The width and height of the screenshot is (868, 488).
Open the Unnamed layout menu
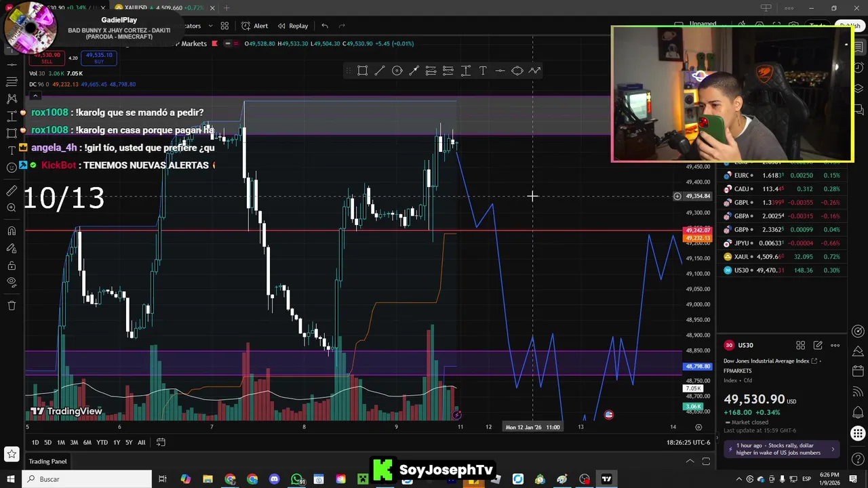703,24
